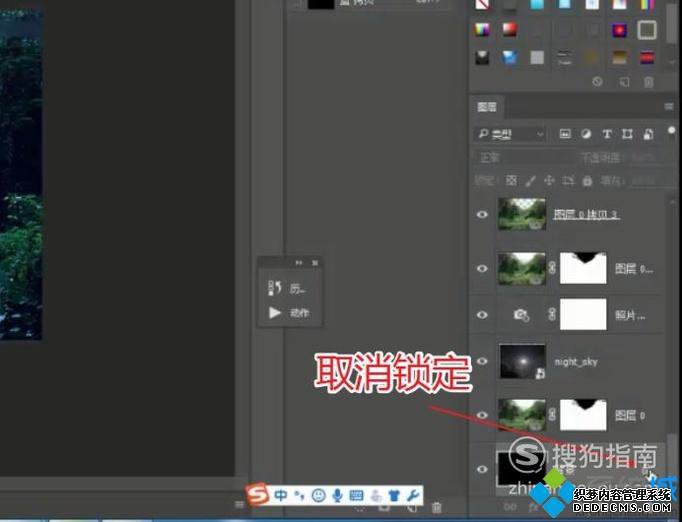This screenshot has height=522, width=682.
Task: Click delete style trash icon
Action: 649,82
